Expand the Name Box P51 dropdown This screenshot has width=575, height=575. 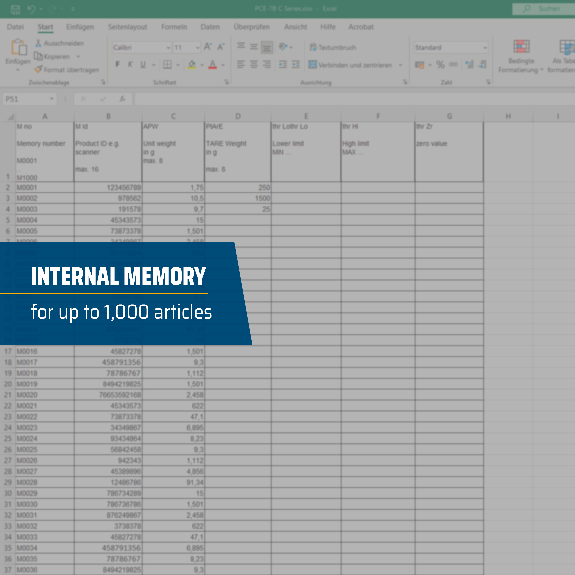coord(52,99)
